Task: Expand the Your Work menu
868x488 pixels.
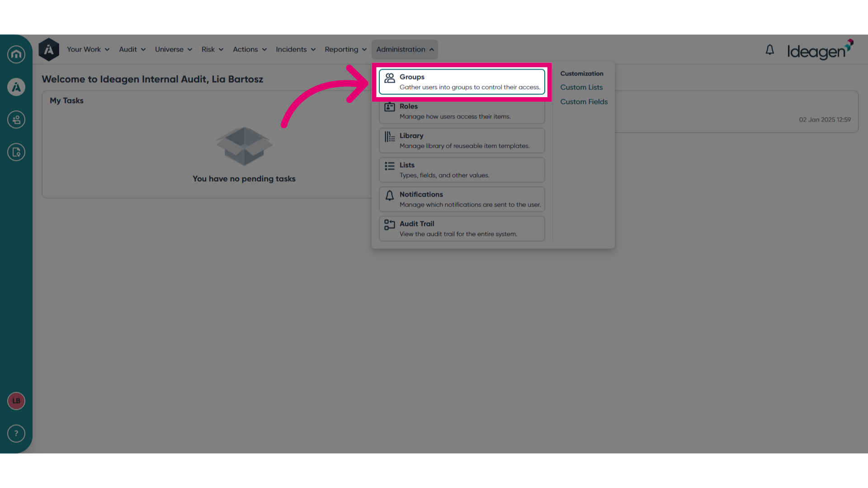Action: [88, 49]
